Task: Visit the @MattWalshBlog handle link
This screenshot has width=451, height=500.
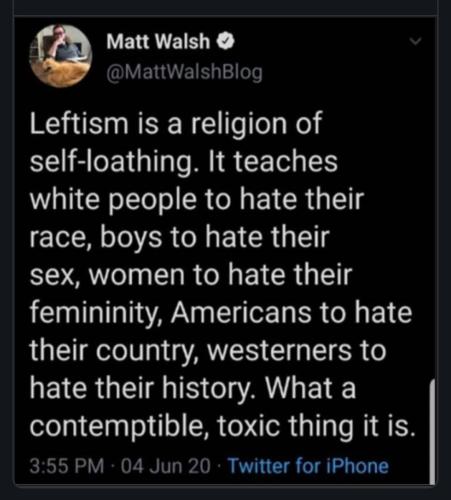Action: [x=184, y=71]
